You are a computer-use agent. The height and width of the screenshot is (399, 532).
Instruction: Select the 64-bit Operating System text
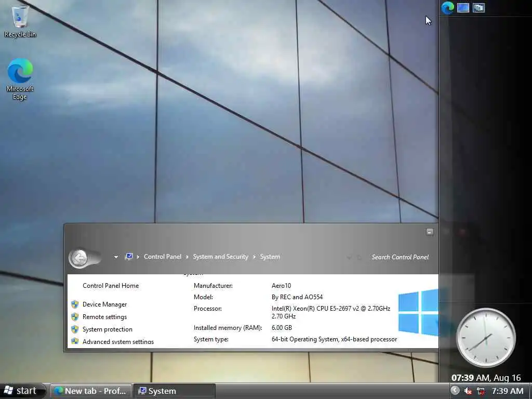(334, 339)
